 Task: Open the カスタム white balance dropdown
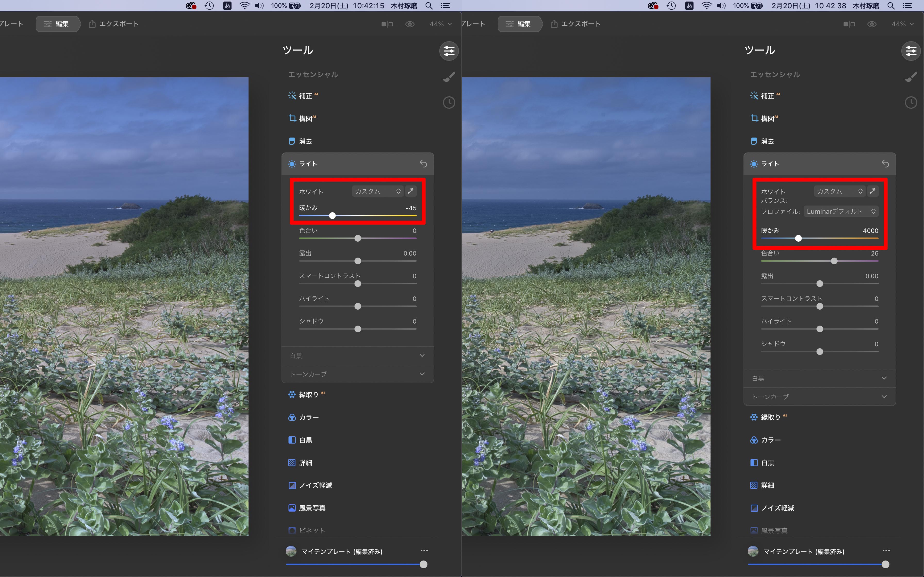pos(377,191)
